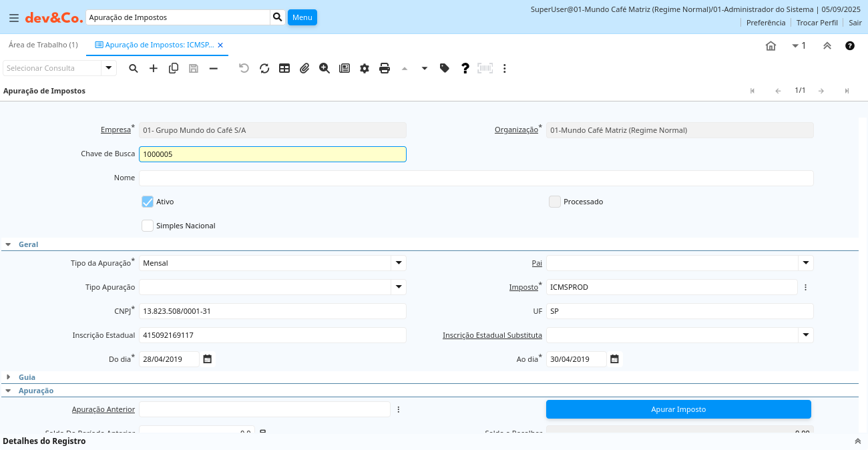Open the Pai dropdown list
Screen dimensions: 868x450
tap(806, 263)
